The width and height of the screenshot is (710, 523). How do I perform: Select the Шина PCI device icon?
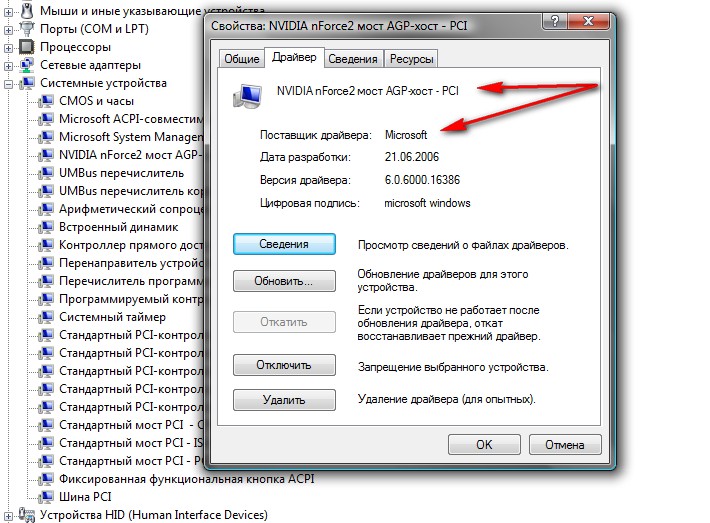pos(45,497)
